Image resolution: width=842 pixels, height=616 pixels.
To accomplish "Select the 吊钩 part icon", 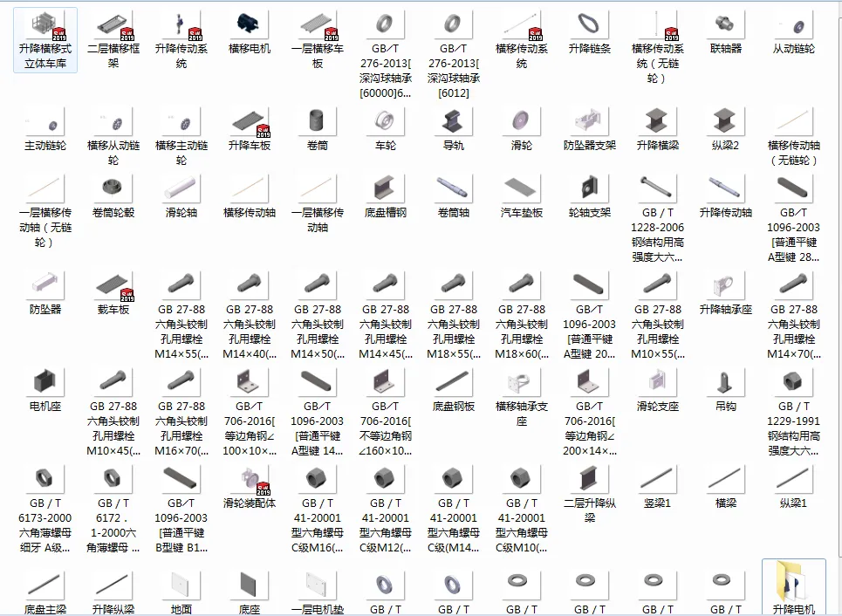I will coord(726,382).
